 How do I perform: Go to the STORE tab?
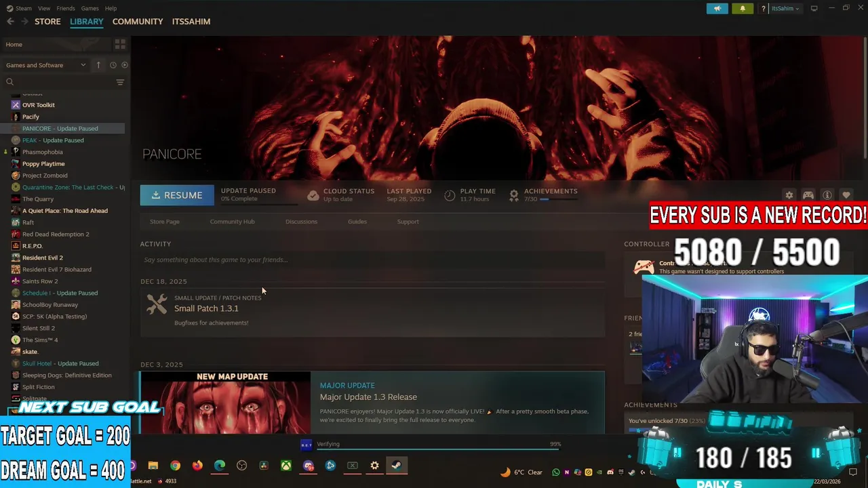point(47,22)
